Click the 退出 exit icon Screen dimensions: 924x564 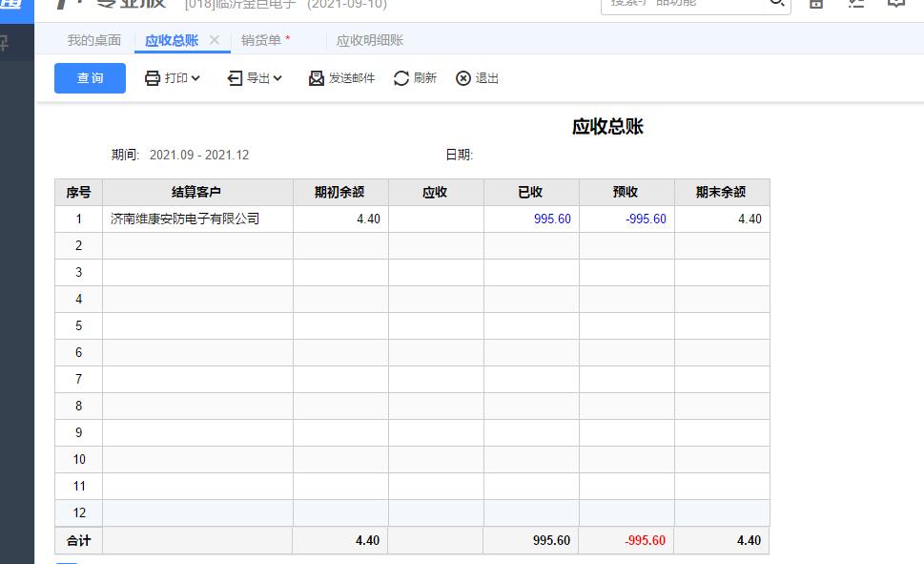463,78
